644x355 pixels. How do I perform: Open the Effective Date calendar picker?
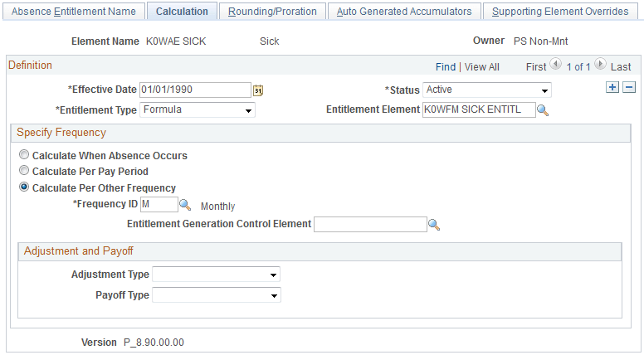point(258,90)
